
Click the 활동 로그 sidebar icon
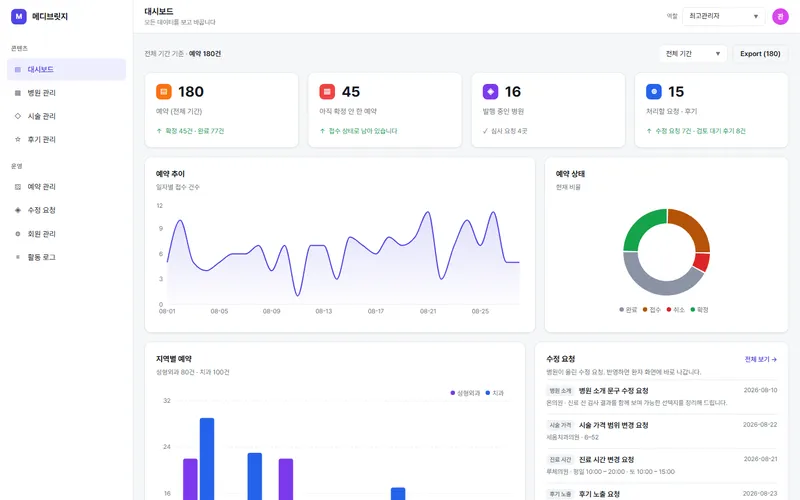coord(18,257)
